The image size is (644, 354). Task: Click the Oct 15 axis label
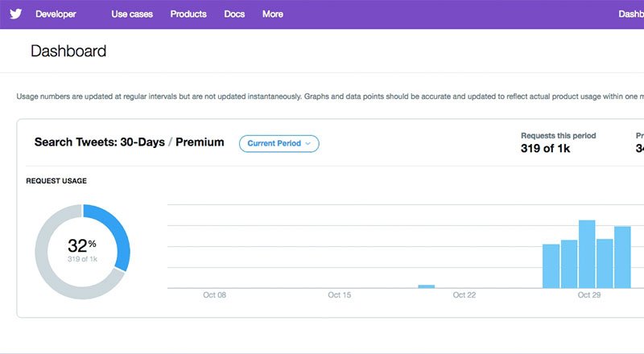pyautogui.click(x=339, y=294)
